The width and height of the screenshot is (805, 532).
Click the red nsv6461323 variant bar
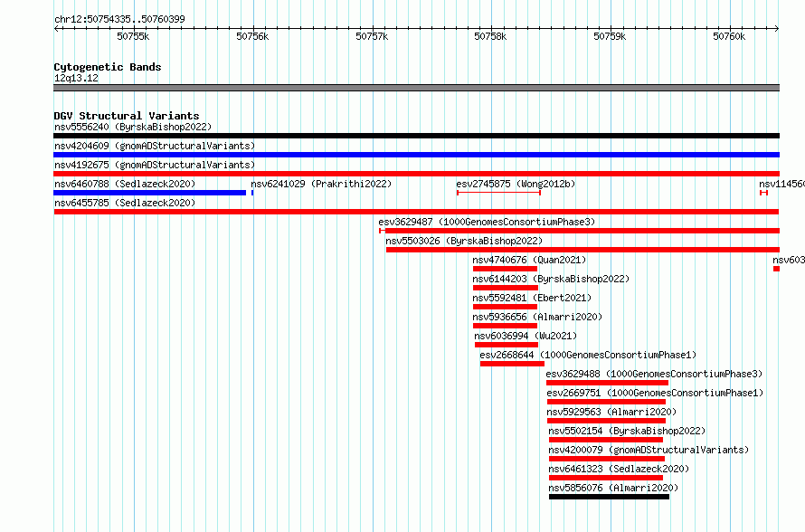[x=606, y=478]
